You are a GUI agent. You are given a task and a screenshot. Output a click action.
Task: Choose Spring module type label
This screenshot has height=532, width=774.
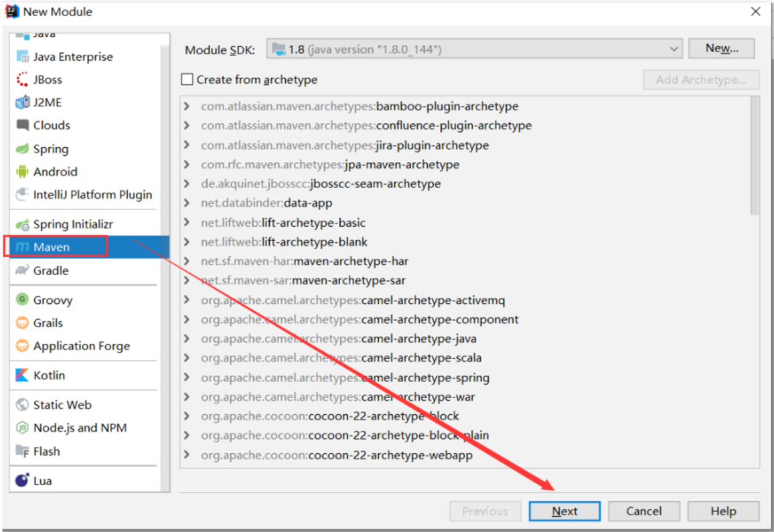click(x=51, y=149)
